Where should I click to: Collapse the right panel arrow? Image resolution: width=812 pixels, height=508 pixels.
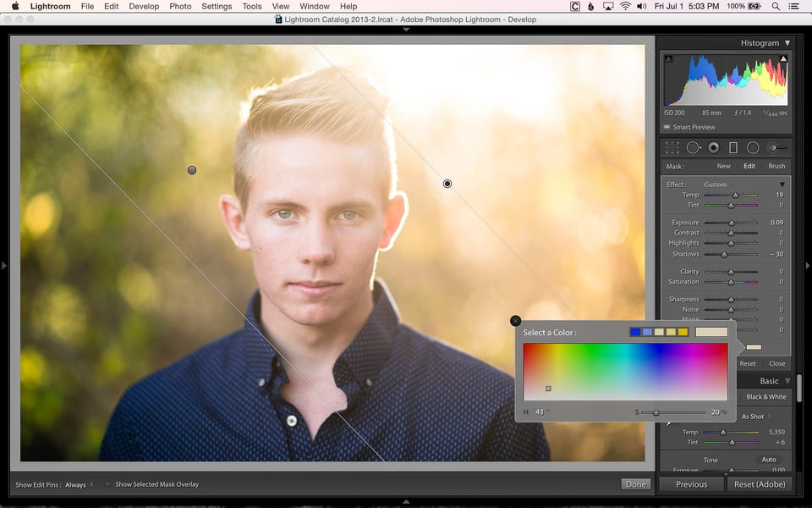807,265
